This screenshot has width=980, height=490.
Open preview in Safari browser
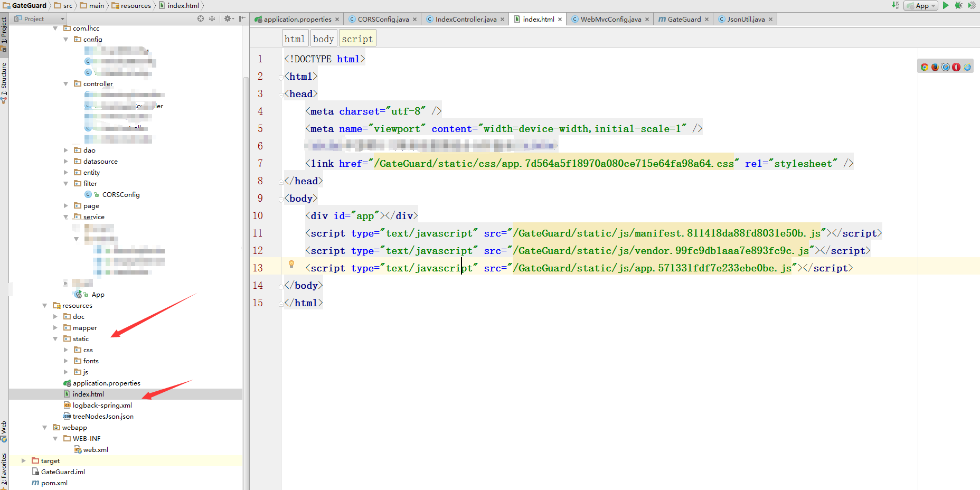pos(945,67)
